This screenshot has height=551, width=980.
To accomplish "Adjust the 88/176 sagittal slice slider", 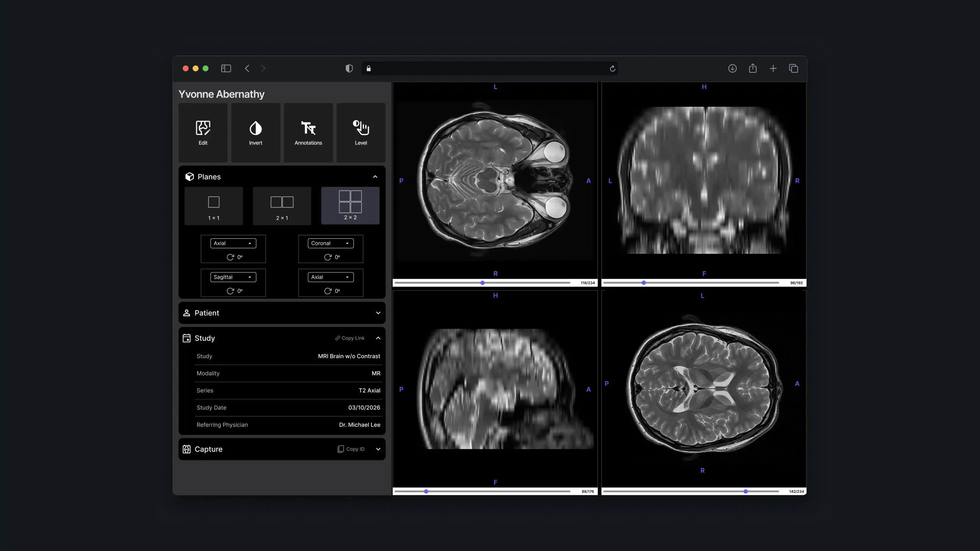I will click(482, 491).
